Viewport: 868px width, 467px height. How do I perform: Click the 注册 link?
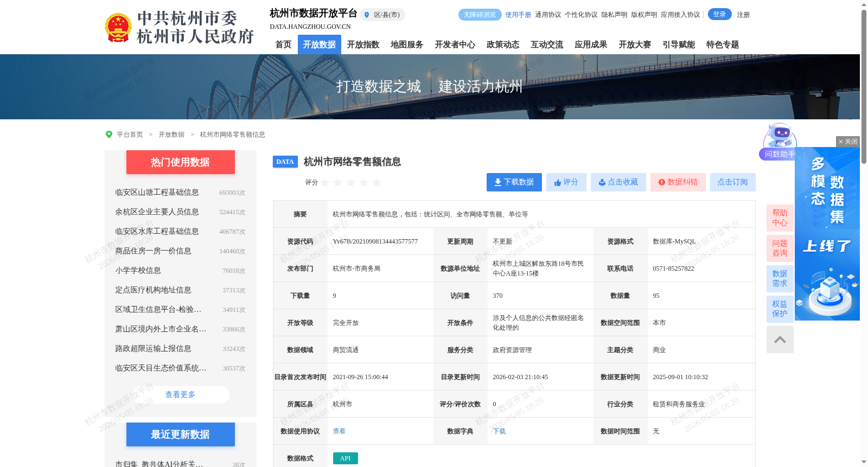(743, 15)
